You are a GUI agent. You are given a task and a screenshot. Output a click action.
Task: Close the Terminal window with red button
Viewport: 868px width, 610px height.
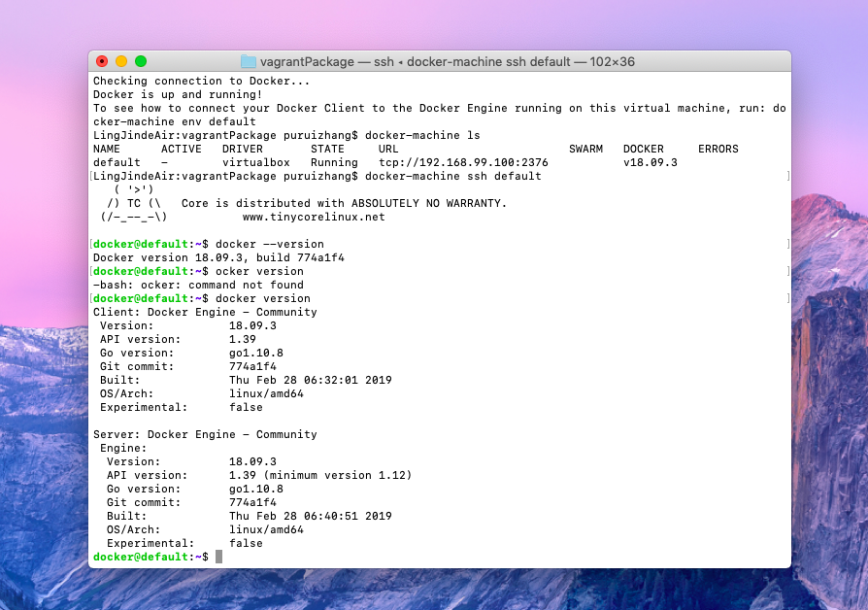tap(103, 61)
